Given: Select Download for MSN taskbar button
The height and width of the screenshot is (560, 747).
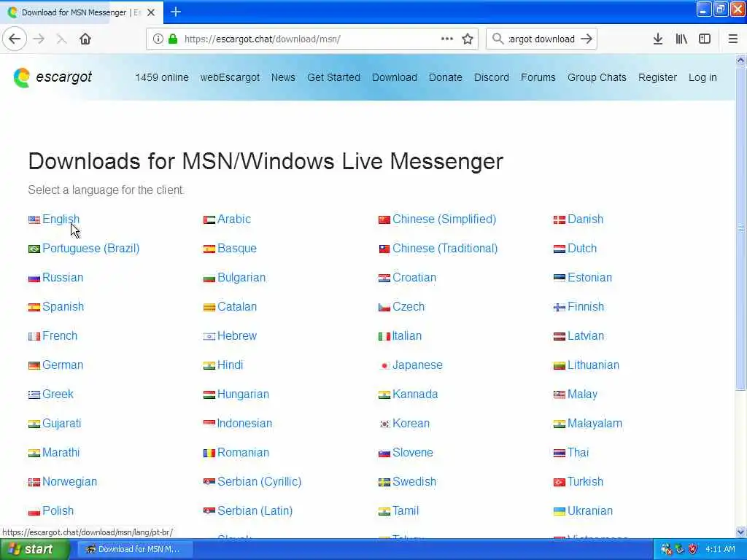Looking at the screenshot, I should pyautogui.click(x=134, y=549).
